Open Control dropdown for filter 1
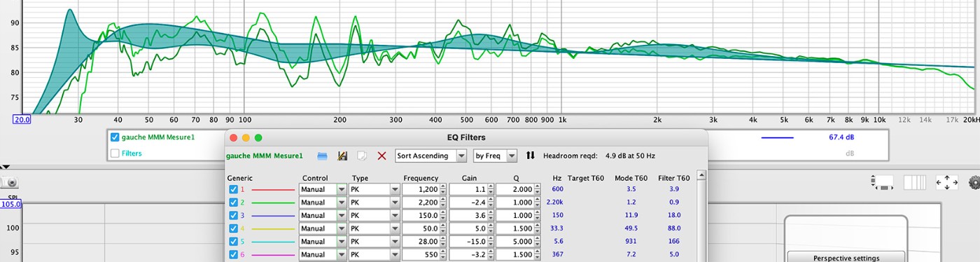Viewport: 980px width, 262px height. click(323, 189)
